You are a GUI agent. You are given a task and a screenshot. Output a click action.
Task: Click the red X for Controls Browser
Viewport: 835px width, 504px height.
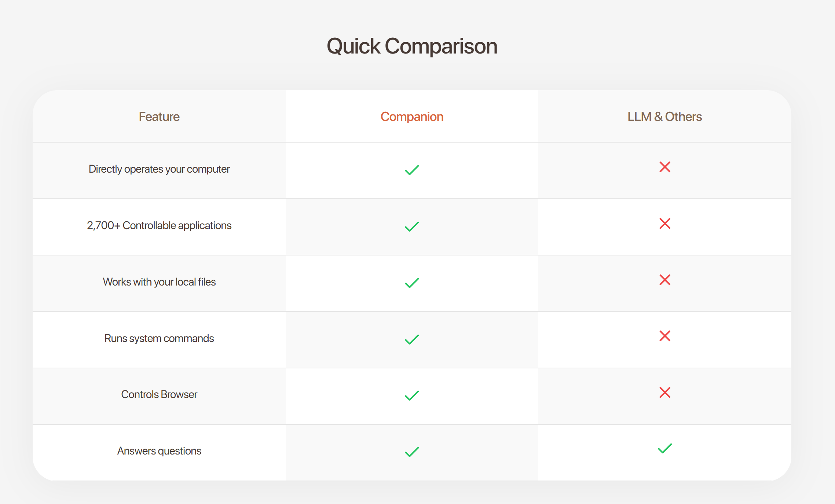pyautogui.click(x=664, y=393)
